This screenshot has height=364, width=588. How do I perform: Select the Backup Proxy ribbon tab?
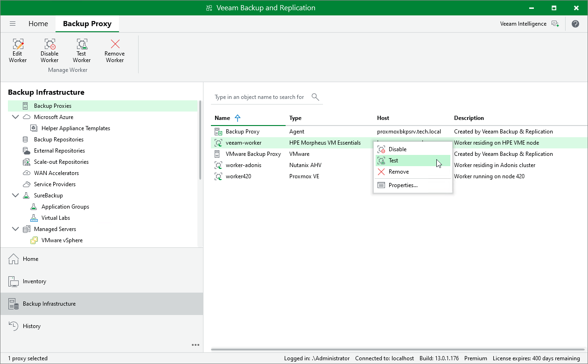[x=87, y=24]
